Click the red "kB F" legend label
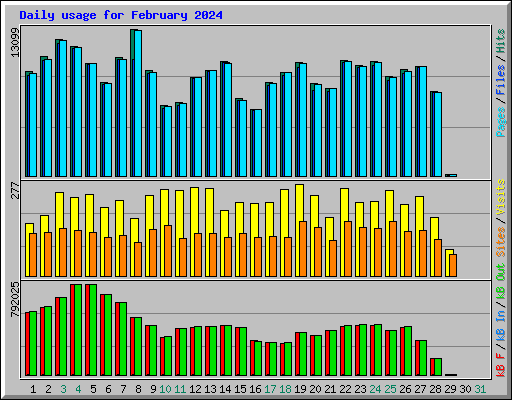This screenshot has height=400, width=512. pyautogui.click(x=501, y=365)
